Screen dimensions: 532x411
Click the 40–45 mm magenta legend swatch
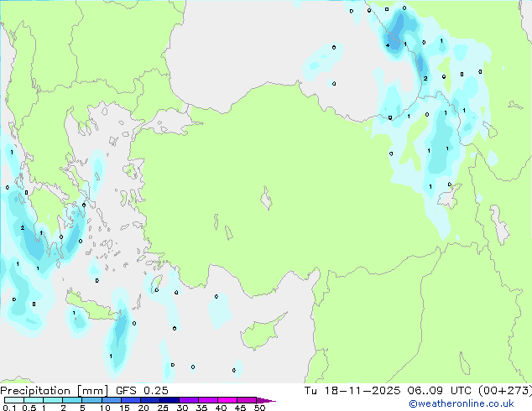tap(227, 400)
